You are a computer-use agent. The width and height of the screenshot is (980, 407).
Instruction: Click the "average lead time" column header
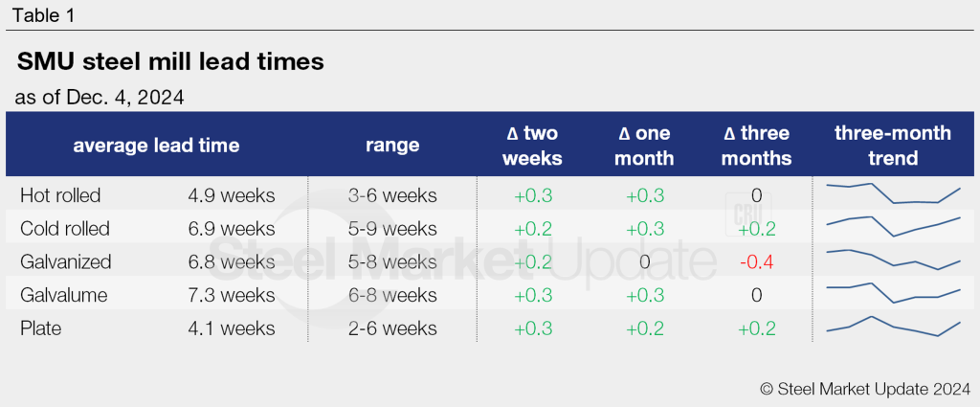point(156,146)
